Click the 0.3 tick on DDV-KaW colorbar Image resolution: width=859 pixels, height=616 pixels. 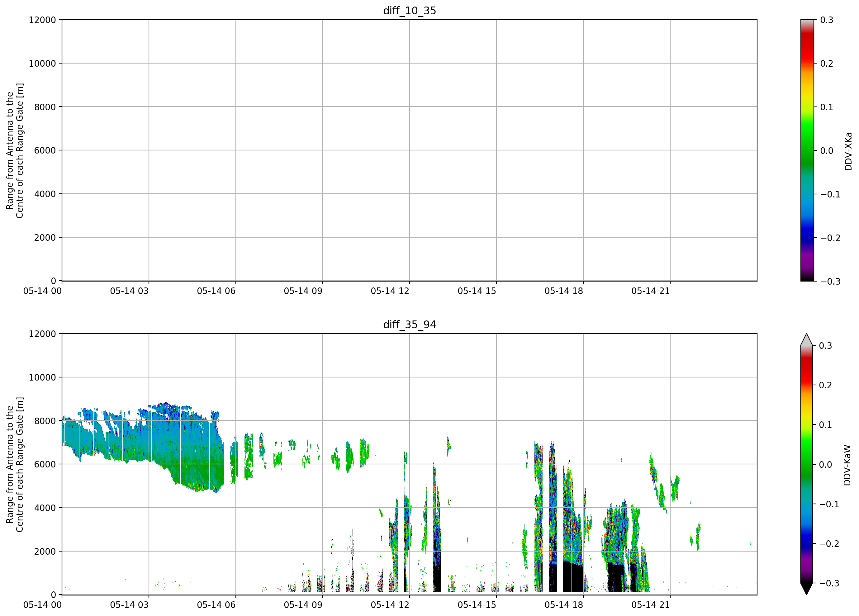point(826,345)
